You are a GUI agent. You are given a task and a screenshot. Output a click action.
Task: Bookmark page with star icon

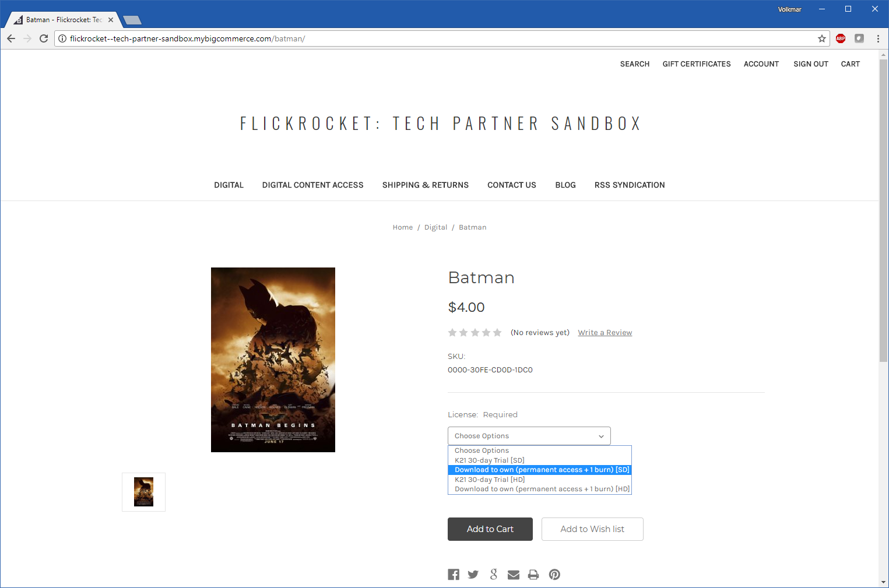tap(822, 38)
